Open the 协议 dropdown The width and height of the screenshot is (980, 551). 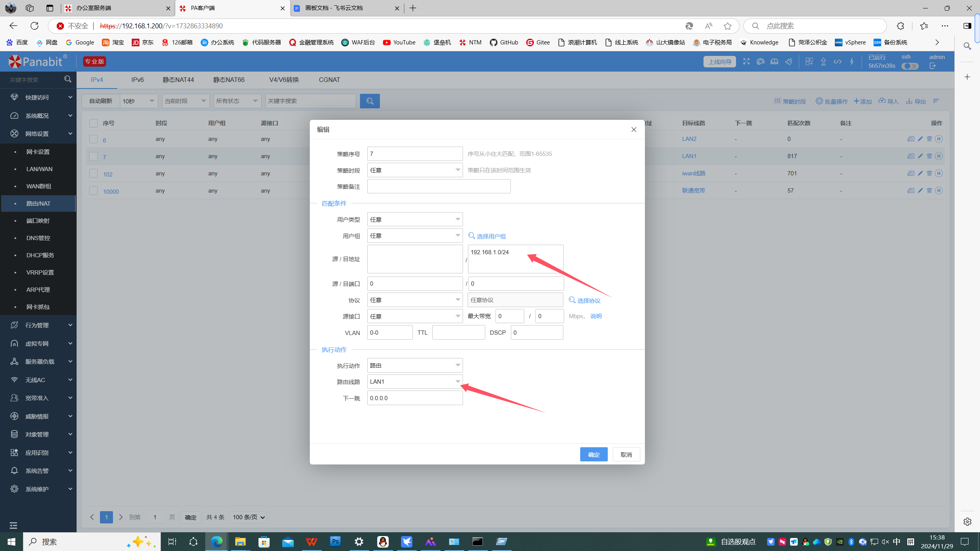click(415, 300)
